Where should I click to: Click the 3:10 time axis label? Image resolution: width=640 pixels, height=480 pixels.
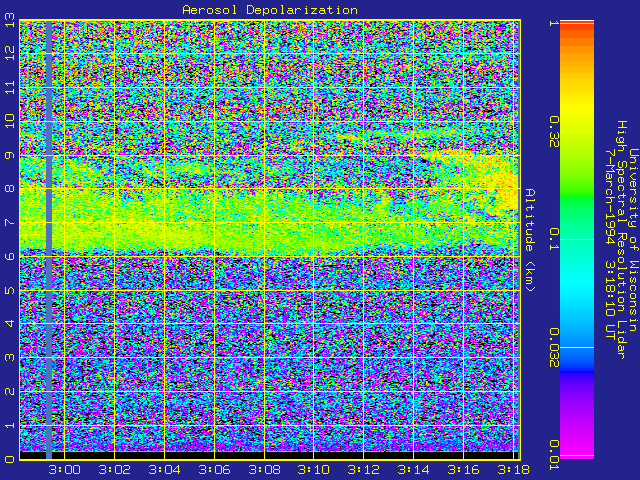314,470
